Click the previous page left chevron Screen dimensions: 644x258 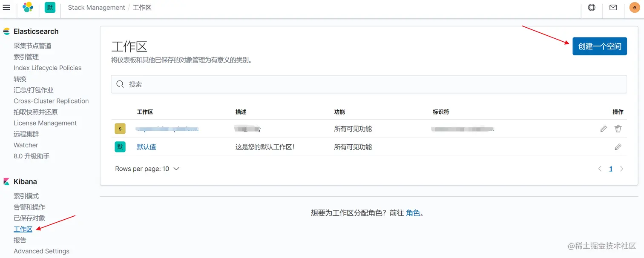(x=600, y=169)
